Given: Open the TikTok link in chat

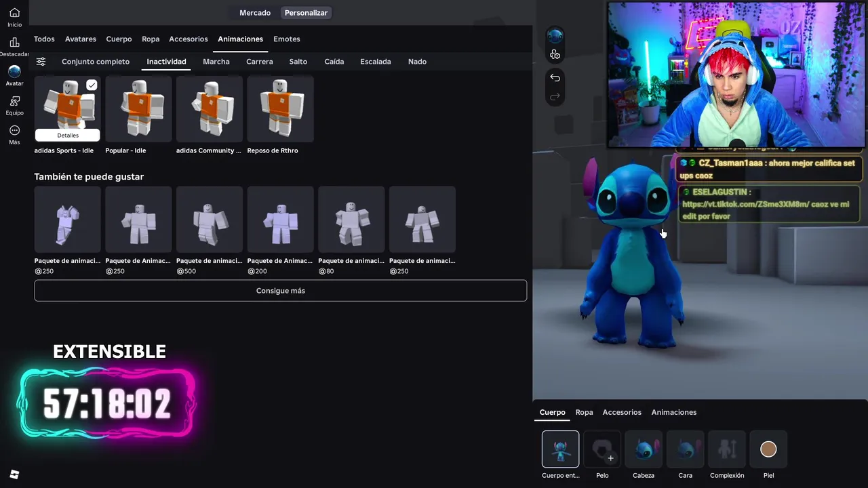Looking at the screenshot, I should (746, 204).
